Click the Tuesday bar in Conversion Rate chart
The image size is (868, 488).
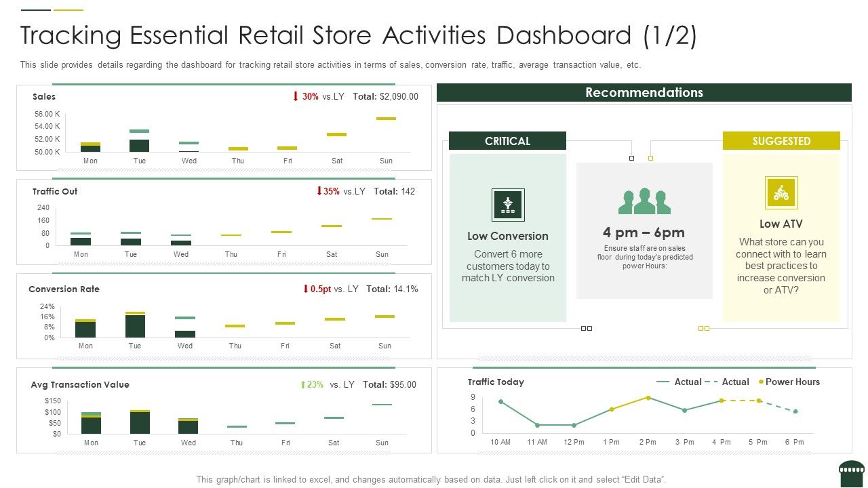point(135,326)
